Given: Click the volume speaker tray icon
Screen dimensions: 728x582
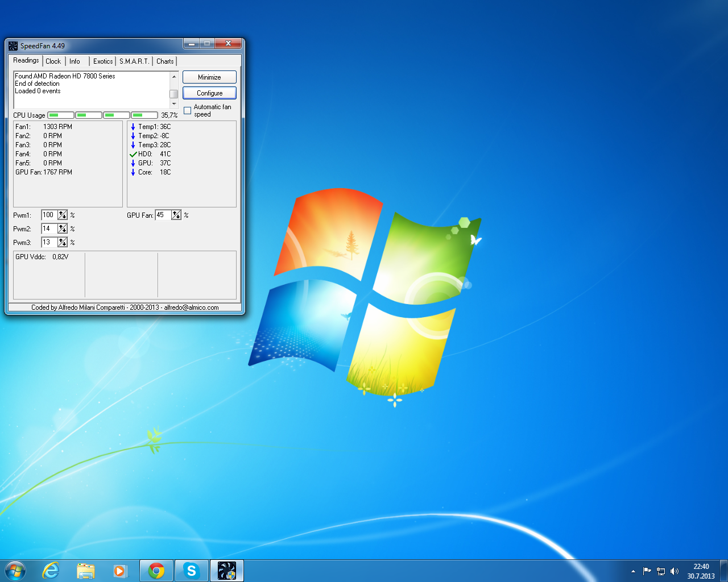Looking at the screenshot, I should point(675,571).
